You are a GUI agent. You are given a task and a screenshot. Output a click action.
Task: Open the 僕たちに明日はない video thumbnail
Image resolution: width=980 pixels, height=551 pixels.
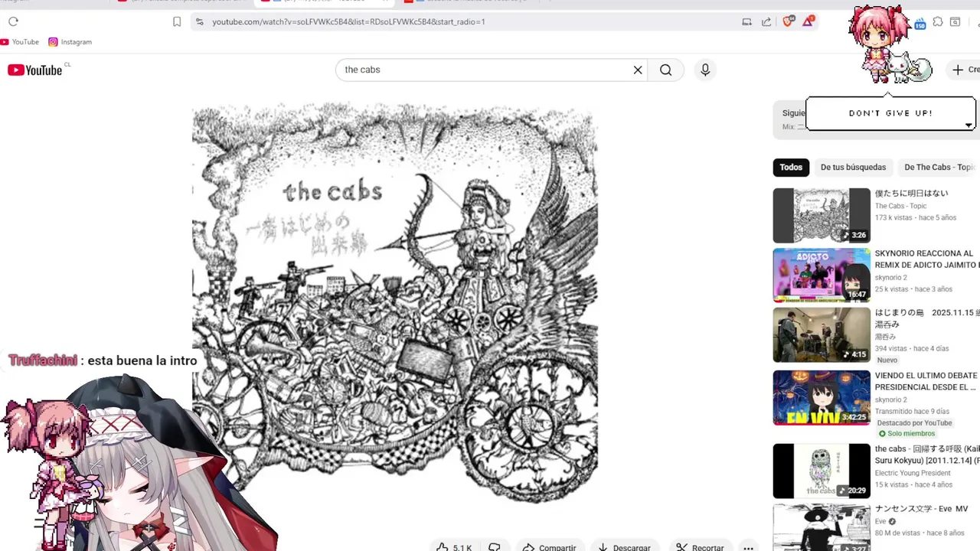pyautogui.click(x=822, y=216)
